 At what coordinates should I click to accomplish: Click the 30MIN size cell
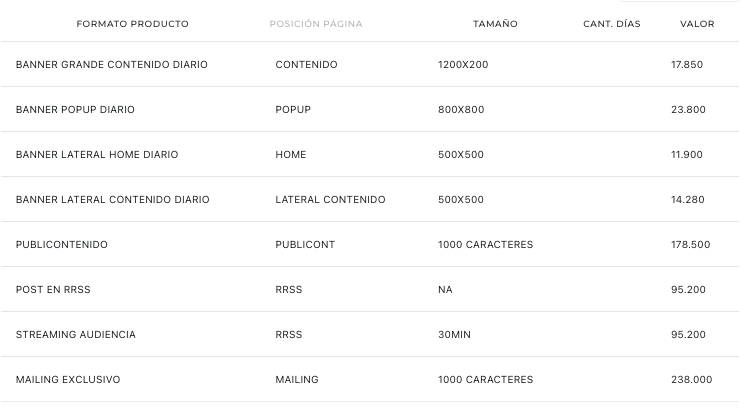[x=454, y=334]
